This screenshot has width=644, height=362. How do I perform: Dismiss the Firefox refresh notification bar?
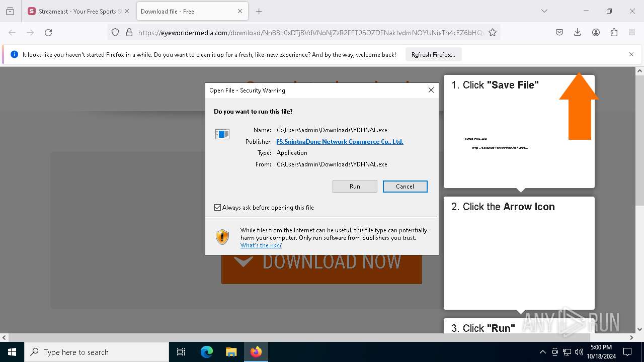coord(631,54)
